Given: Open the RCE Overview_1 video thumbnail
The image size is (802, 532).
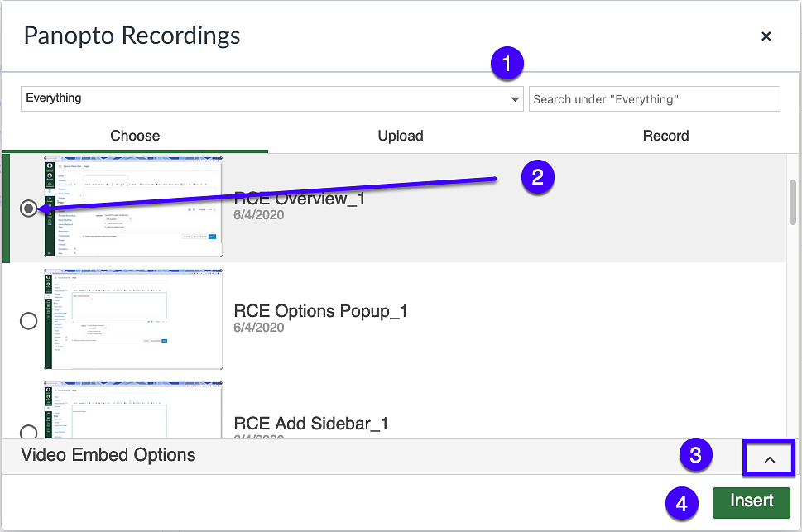Looking at the screenshot, I should (133, 207).
